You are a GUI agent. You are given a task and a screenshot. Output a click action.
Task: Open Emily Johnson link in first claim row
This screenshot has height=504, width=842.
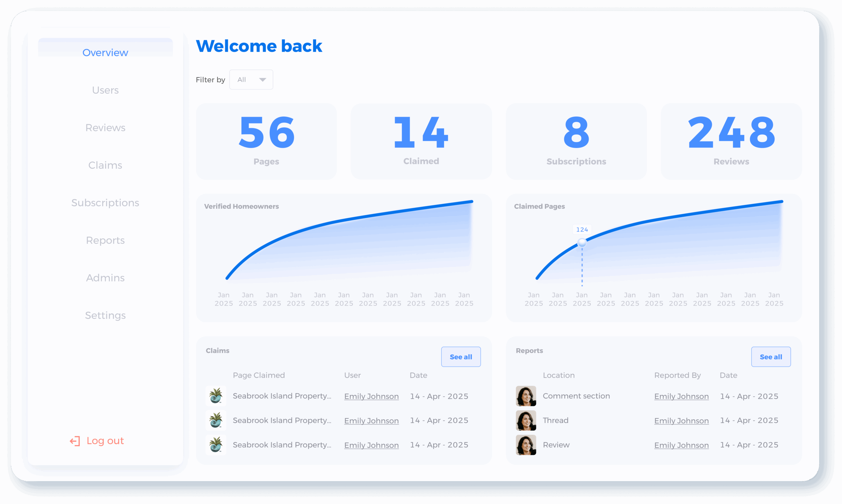pos(371,396)
